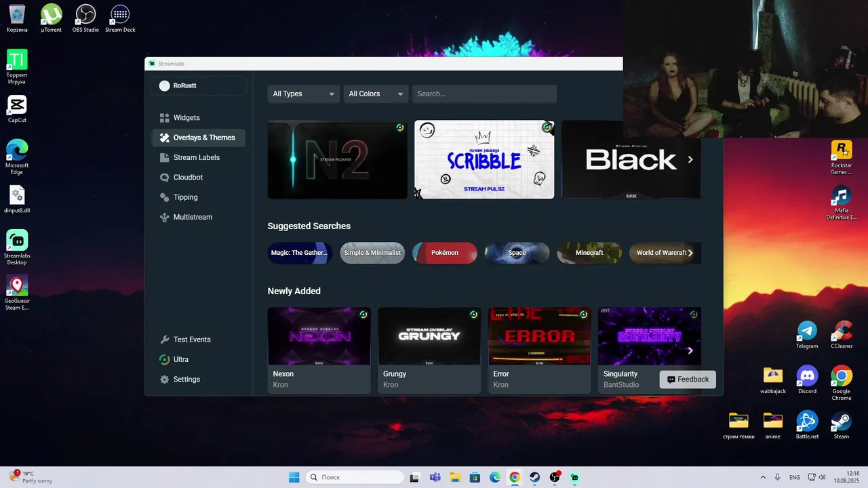Viewport: 868px width, 488px height.
Task: Open the Error overlay thumbnail
Action: tap(539, 336)
